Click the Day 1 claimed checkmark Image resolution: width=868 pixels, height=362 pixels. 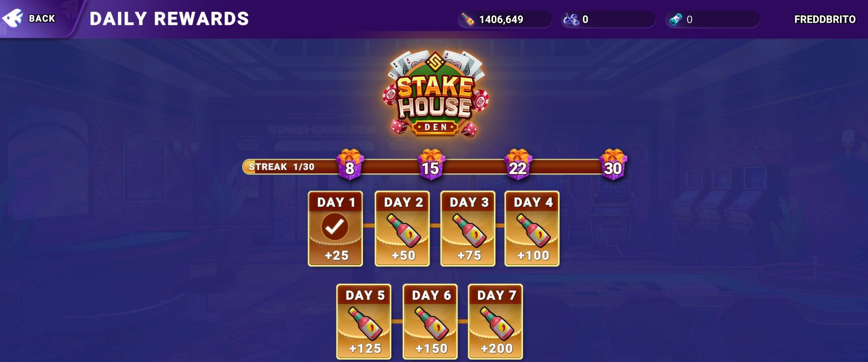click(335, 227)
